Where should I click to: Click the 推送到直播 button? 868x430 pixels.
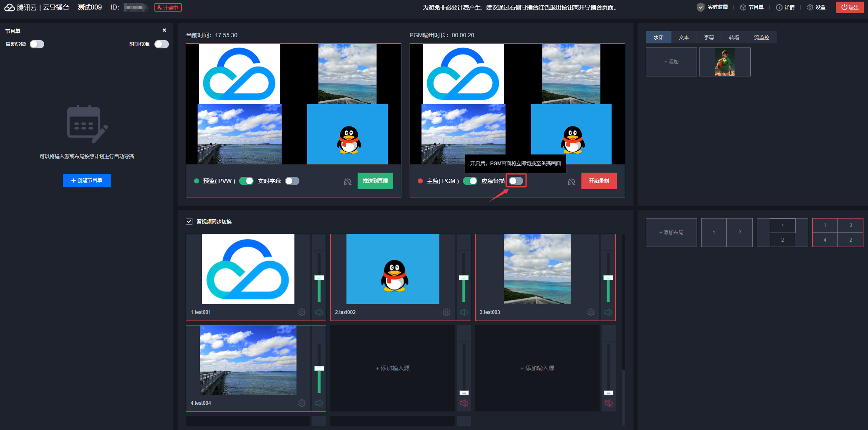tap(375, 181)
